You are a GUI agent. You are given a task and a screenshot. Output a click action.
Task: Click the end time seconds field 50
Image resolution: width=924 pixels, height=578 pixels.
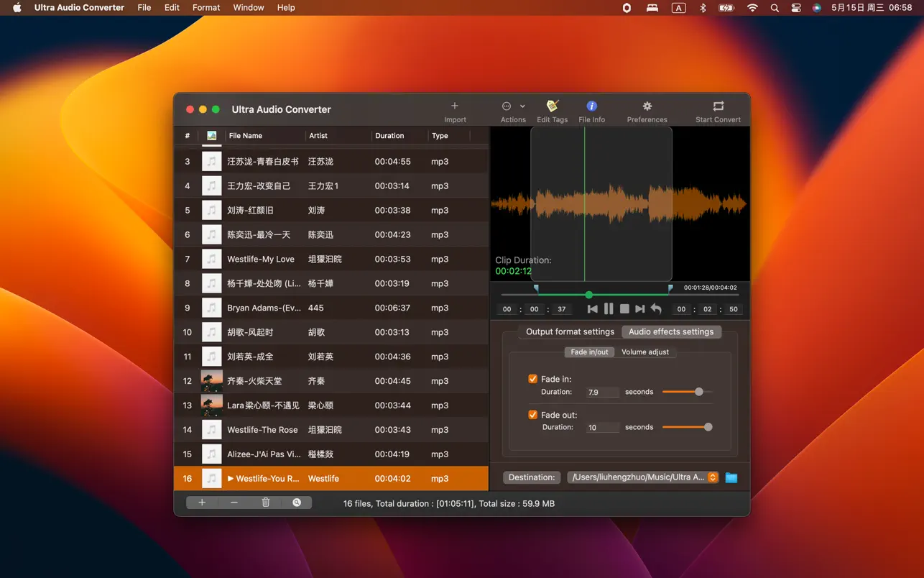[733, 309]
